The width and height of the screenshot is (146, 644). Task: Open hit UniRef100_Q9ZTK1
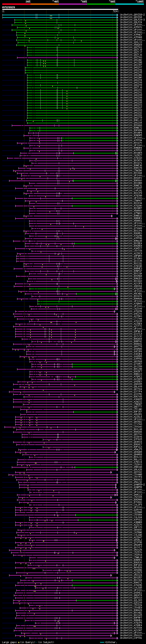[x=131, y=48]
